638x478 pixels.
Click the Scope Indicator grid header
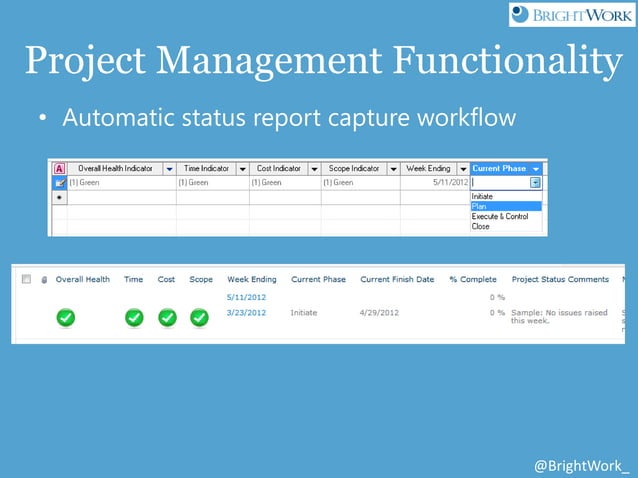click(x=354, y=169)
